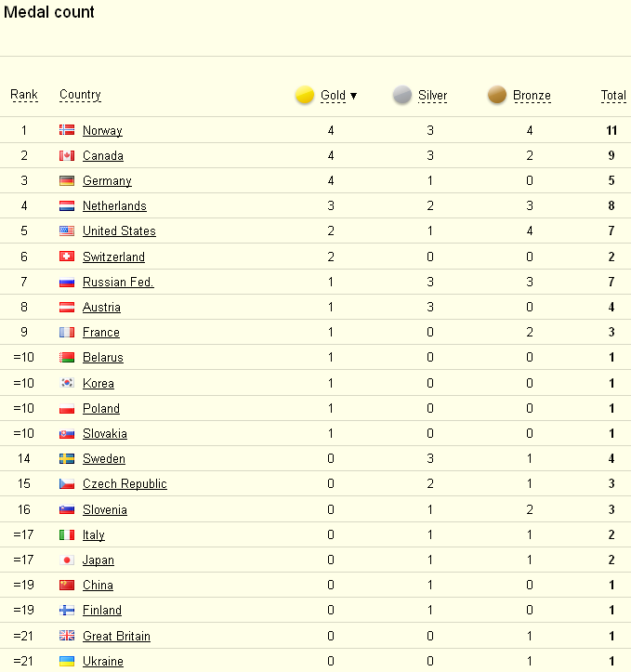The height and width of the screenshot is (672, 631).
Task: Sort table by Rank column
Action: (24, 94)
